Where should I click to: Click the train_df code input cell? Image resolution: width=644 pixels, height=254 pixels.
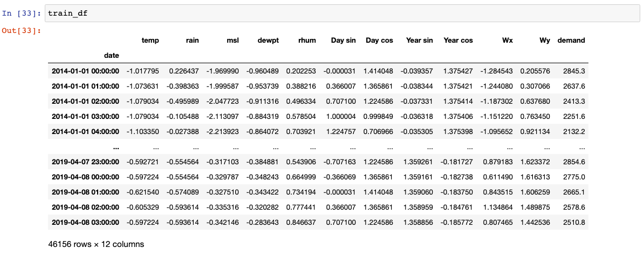(342, 14)
